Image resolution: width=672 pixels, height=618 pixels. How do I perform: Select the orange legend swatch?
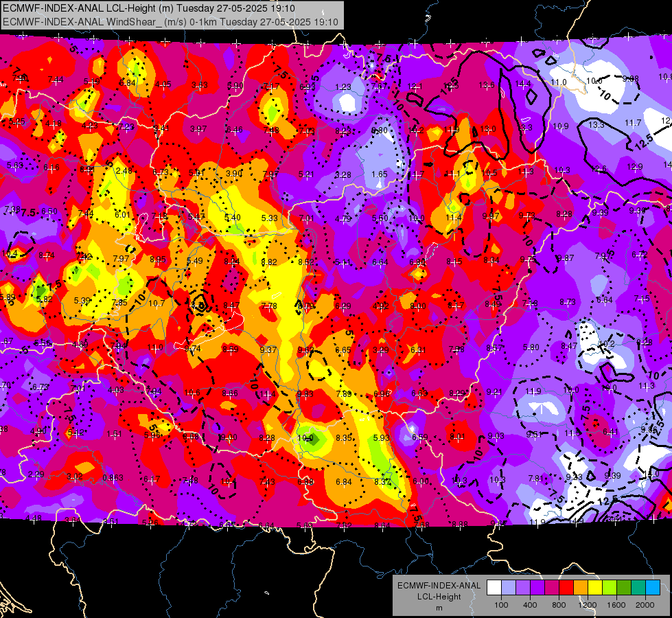coord(581,588)
